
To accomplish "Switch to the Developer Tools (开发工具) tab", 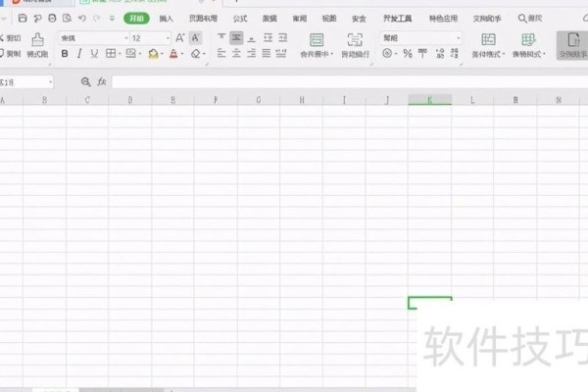I will point(398,19).
